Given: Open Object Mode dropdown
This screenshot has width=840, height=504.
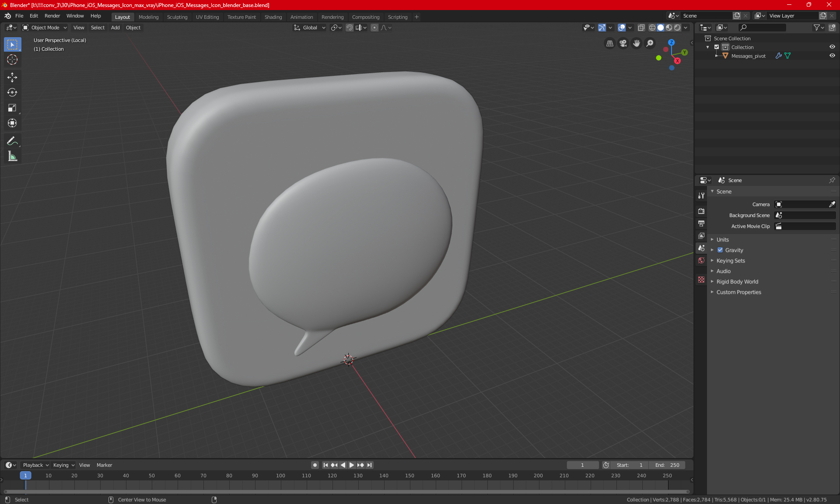Looking at the screenshot, I should [x=45, y=28].
